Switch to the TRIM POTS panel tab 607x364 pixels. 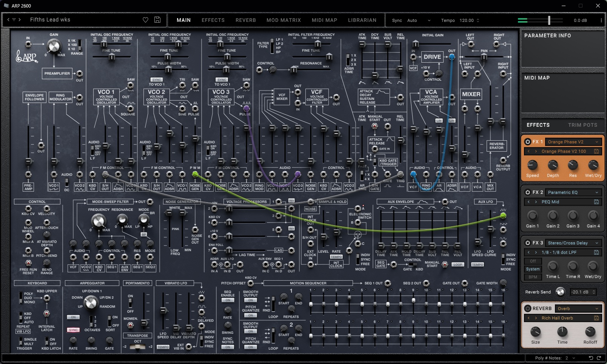click(582, 125)
